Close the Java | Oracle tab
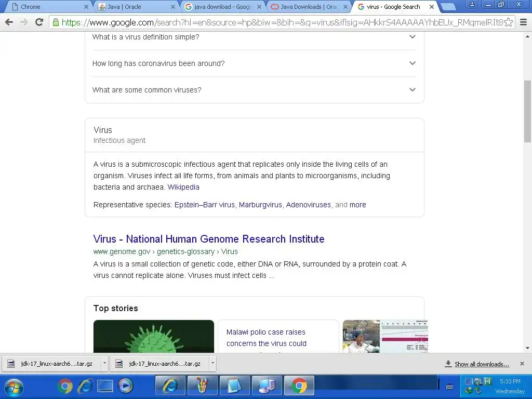This screenshot has height=399, width=532. (x=172, y=7)
